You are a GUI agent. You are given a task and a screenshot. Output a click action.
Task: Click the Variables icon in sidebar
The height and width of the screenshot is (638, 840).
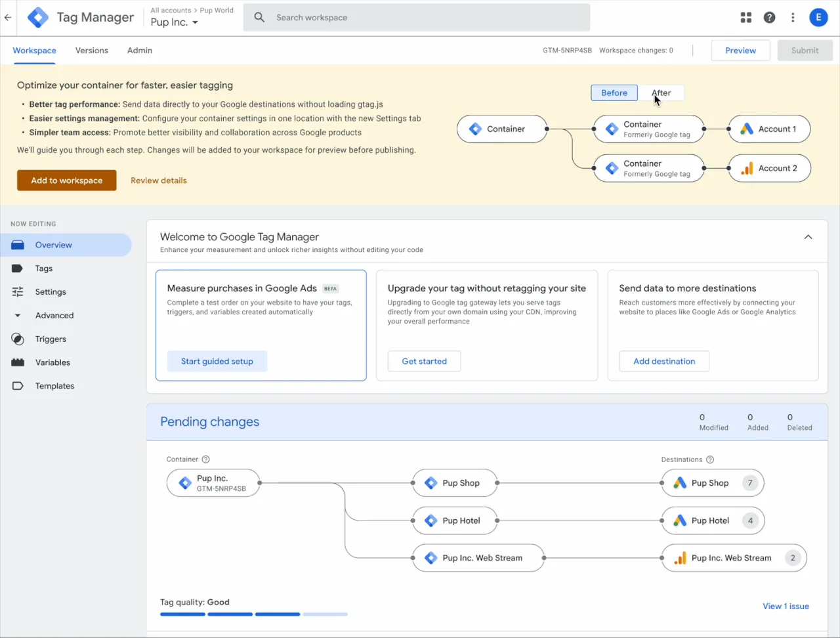(x=18, y=362)
